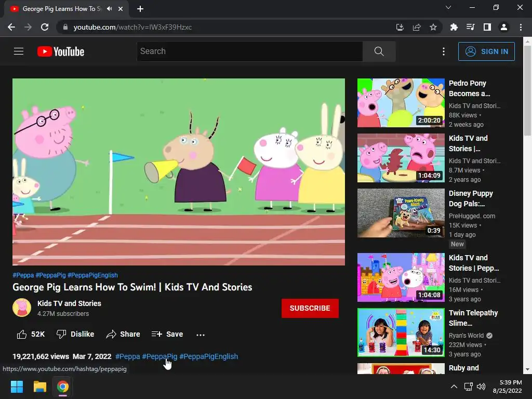The height and width of the screenshot is (399, 532).
Task: Open more actions ellipsis under video
Action: (201, 335)
